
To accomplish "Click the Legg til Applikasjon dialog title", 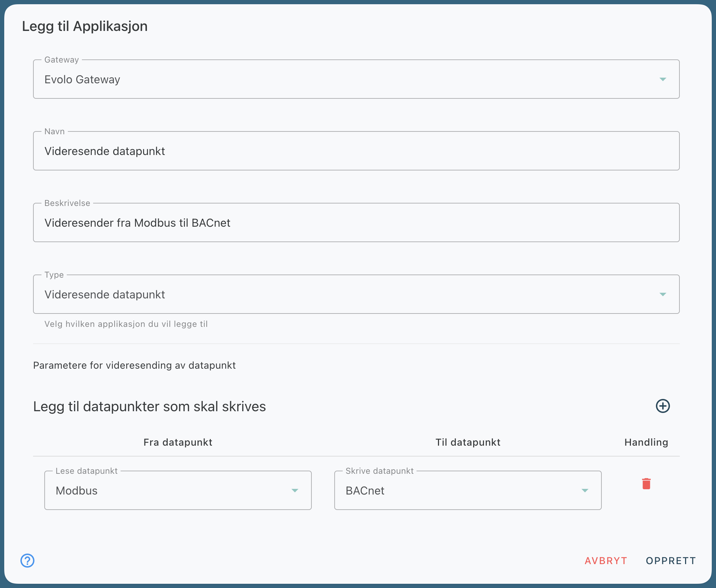I will tap(85, 26).
